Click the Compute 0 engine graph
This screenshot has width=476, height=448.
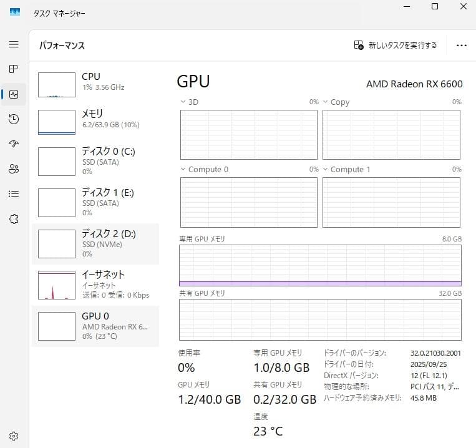[249, 202]
